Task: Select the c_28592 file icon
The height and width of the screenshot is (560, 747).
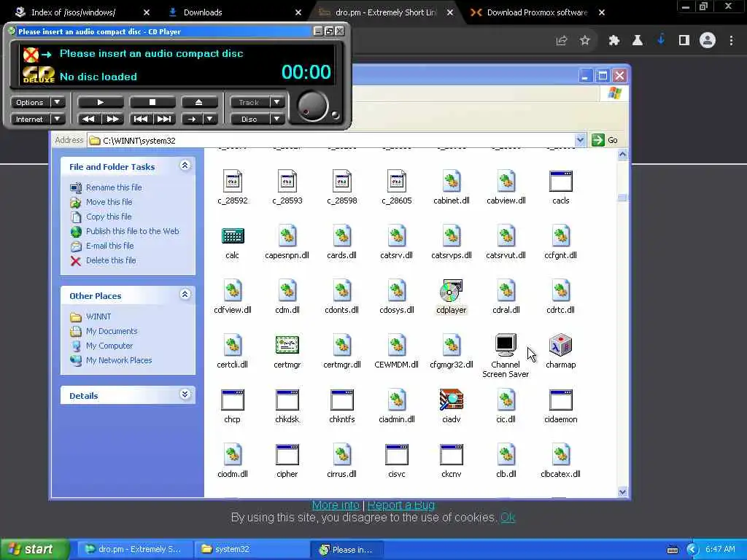Action: pyautogui.click(x=233, y=182)
